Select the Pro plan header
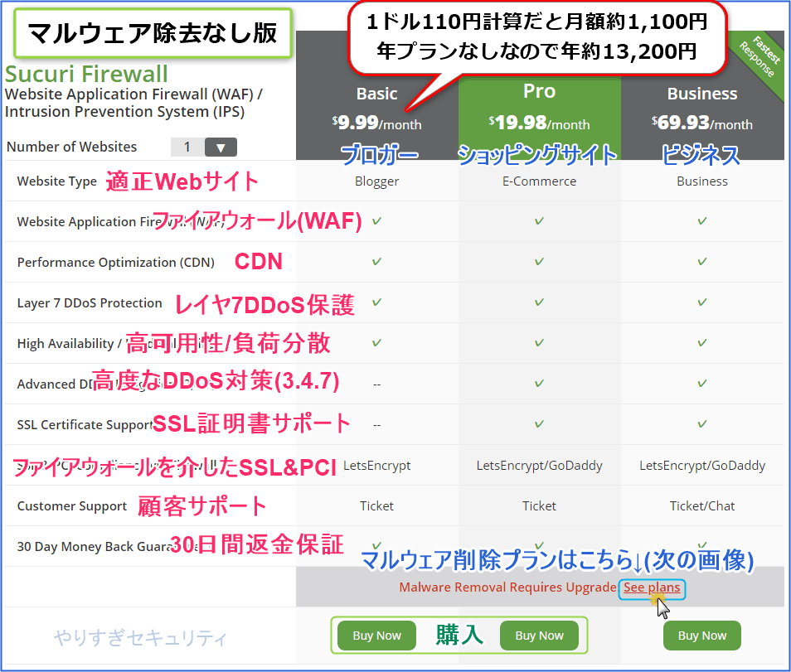Viewport: 791px width, 672px height. [x=539, y=91]
